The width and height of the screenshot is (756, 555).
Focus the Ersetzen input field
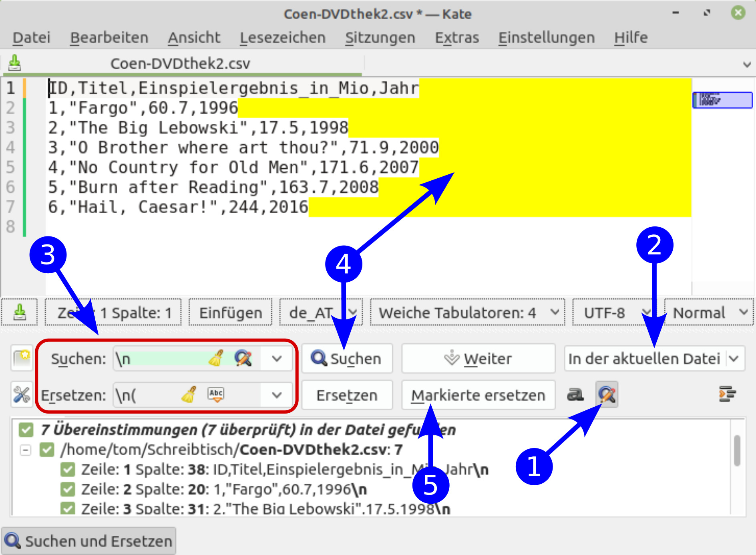click(x=144, y=395)
